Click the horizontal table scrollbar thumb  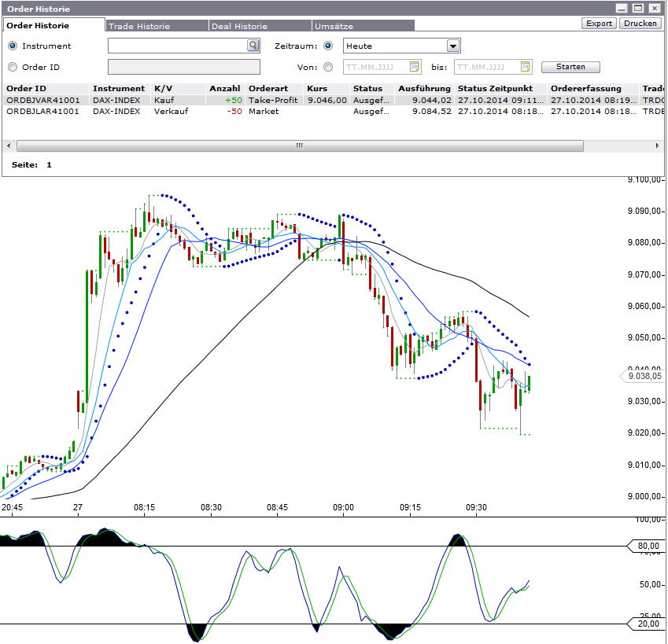click(x=300, y=145)
